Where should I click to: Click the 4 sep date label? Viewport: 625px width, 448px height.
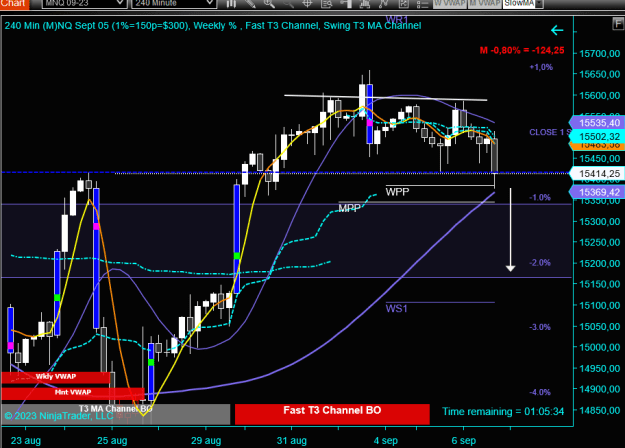click(x=385, y=441)
